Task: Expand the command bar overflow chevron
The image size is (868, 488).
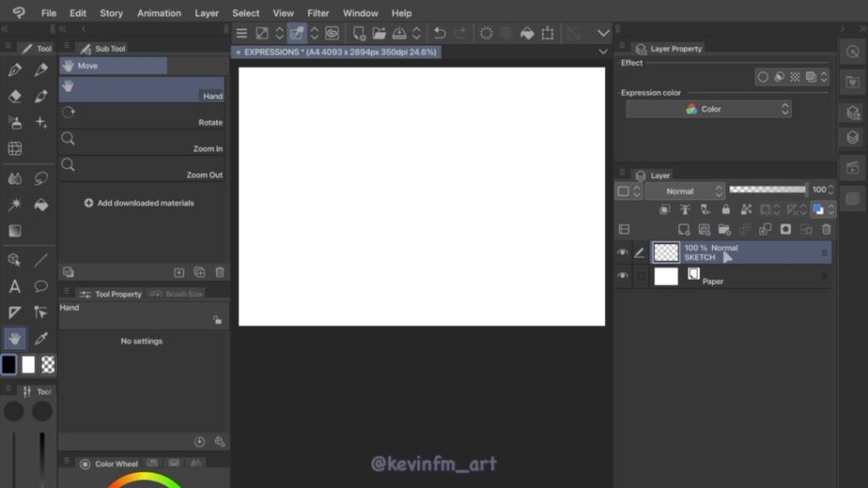Action: [604, 33]
